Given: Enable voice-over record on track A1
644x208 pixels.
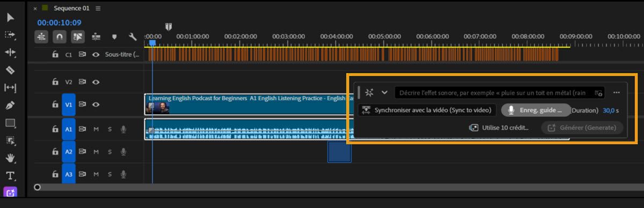Looking at the screenshot, I should pyautogui.click(x=123, y=129).
